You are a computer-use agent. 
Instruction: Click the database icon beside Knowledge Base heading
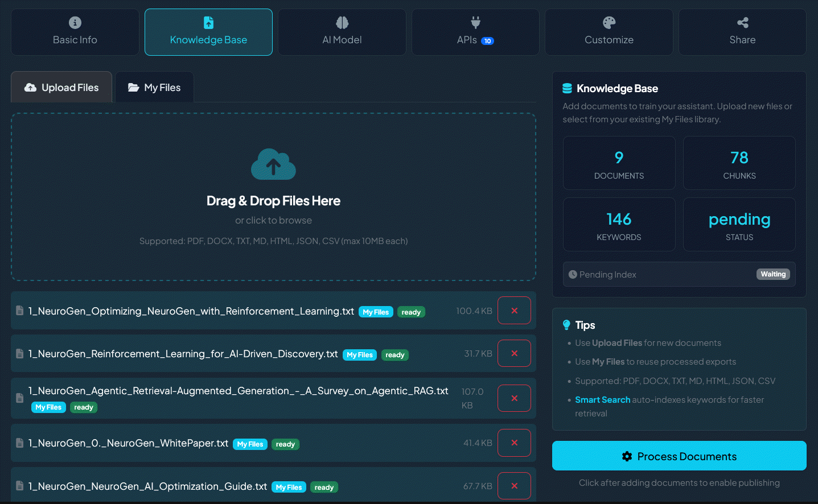[x=566, y=88]
